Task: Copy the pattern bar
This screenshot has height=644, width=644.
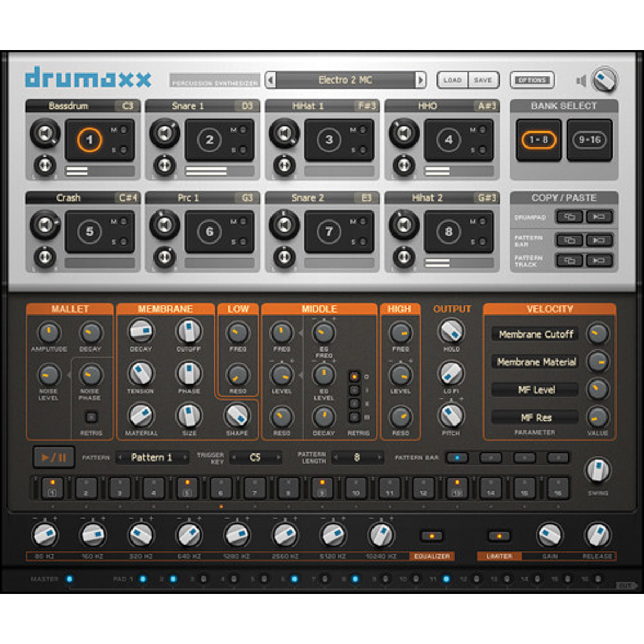Action: pyautogui.click(x=569, y=240)
